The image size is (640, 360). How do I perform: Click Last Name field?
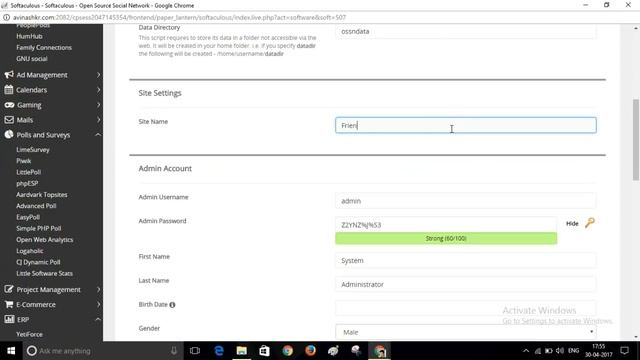tap(465, 284)
